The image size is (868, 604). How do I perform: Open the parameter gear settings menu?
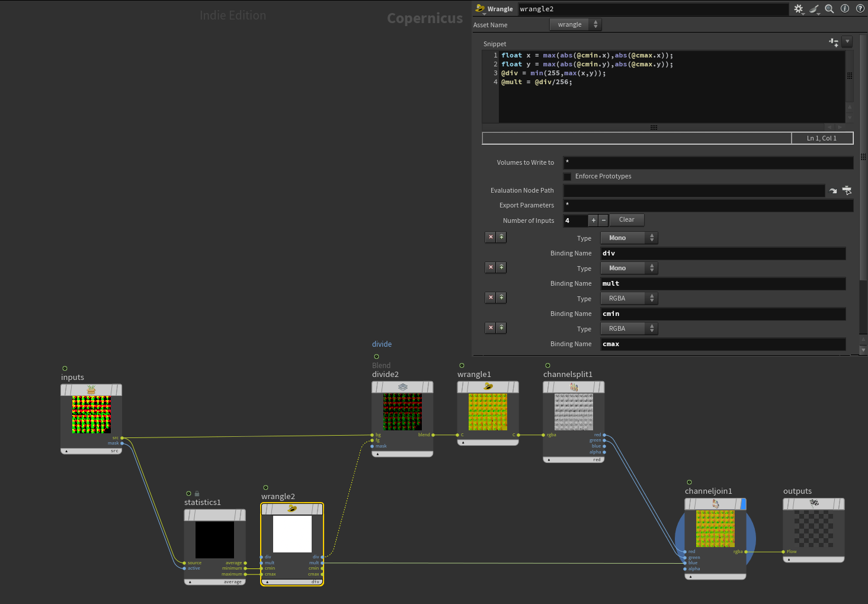click(x=799, y=9)
